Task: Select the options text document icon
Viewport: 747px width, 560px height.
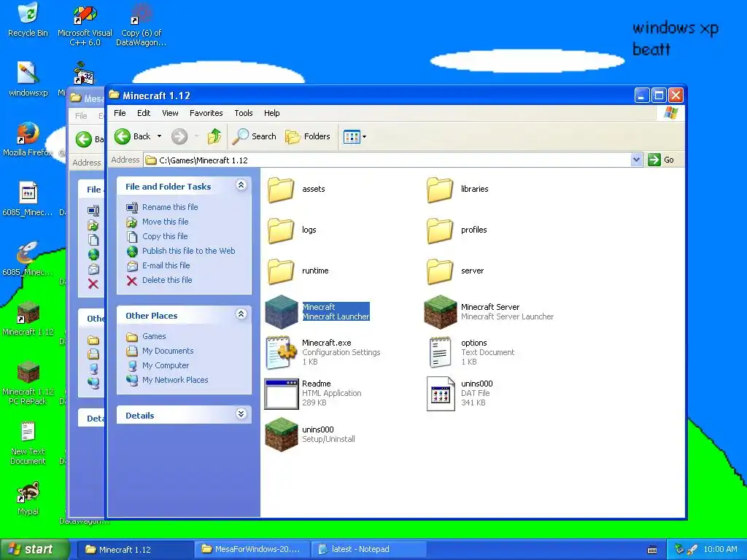Action: coord(440,352)
